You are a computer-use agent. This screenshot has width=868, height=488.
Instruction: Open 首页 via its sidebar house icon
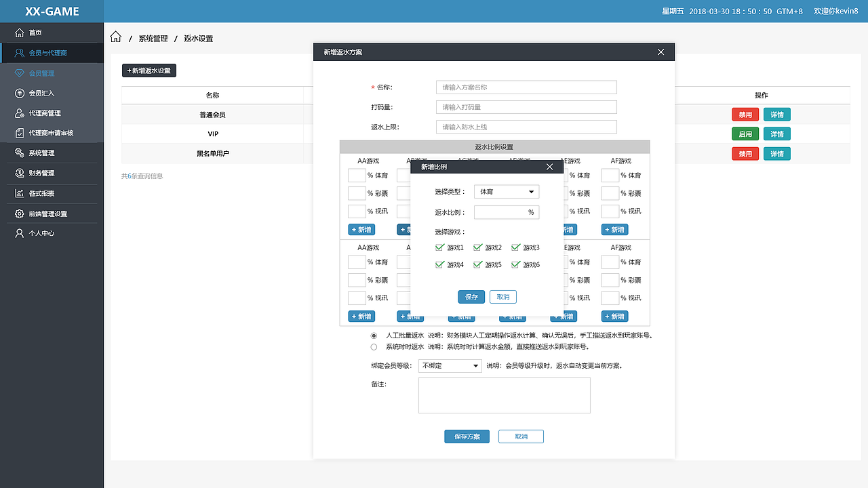tap(19, 33)
